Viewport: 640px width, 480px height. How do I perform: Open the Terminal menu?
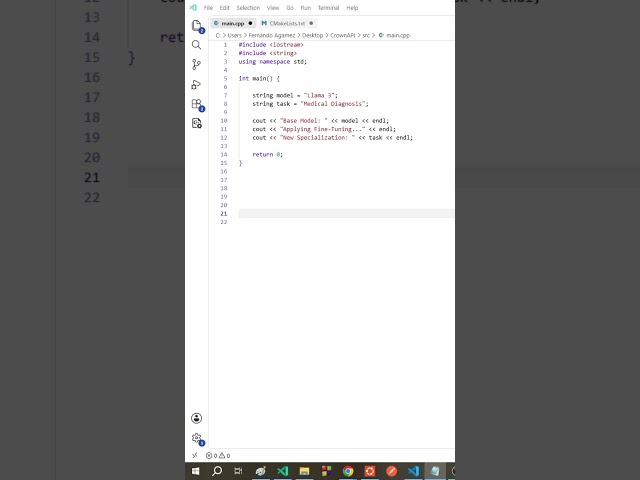(329, 8)
